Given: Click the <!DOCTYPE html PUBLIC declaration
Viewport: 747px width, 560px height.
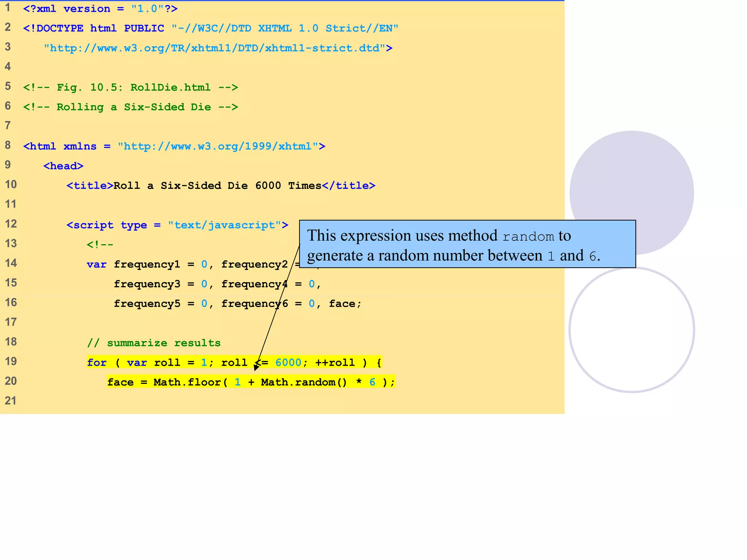Looking at the screenshot, I should click(93, 28).
